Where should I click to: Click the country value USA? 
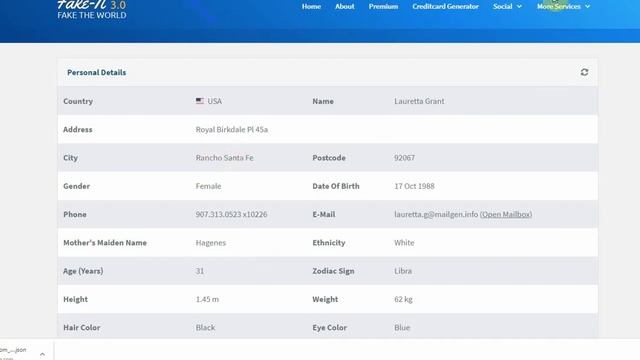click(215, 101)
